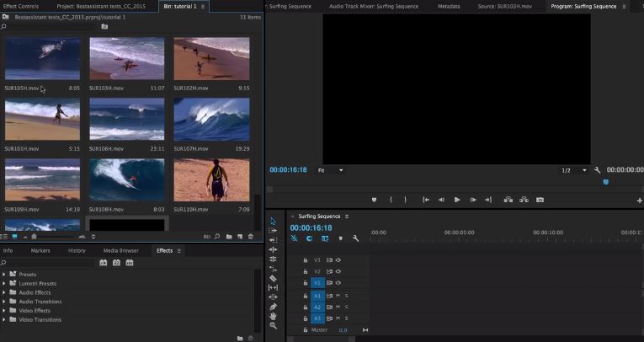The height and width of the screenshot is (342, 644).
Task: Click Mark Out bracket in Program monitor
Action: (x=406, y=200)
